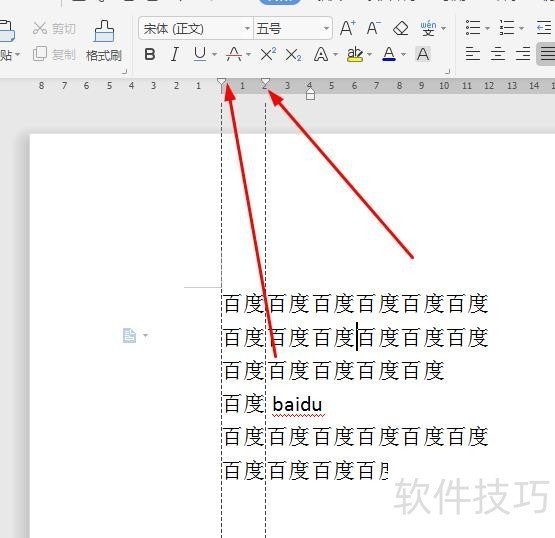Apply Superscript formatting
The width and height of the screenshot is (555, 538).
(x=268, y=55)
